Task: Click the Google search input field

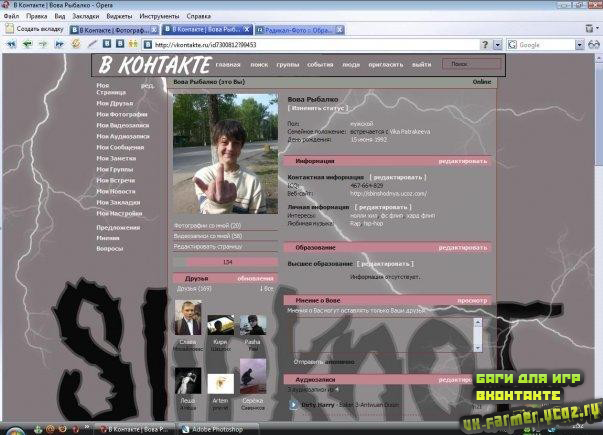Action: tap(546, 45)
